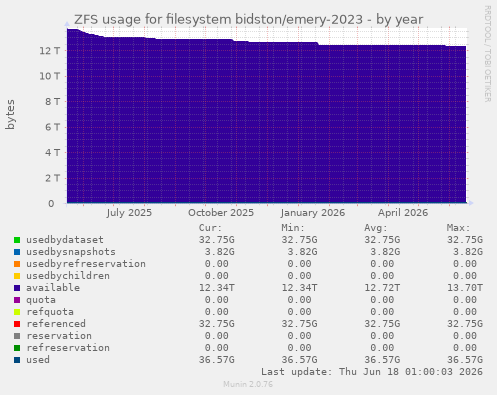497x395 pixels.
Task: Click the '4 T' y-axis label
Action: coord(53,152)
